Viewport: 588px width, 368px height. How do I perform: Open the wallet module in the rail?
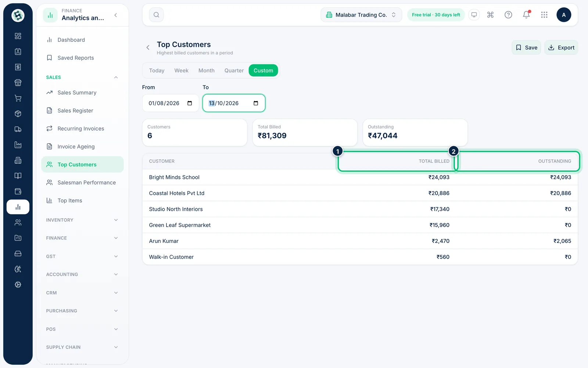click(18, 191)
